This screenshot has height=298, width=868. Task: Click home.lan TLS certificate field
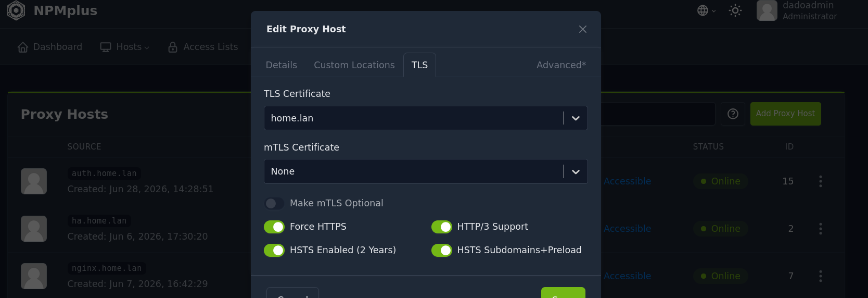[426, 118]
